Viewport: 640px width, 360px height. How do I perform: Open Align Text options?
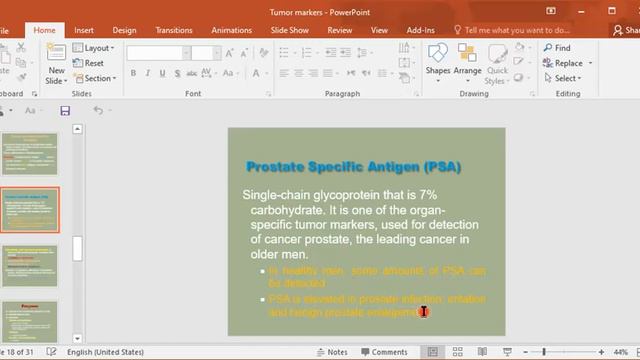(406, 63)
